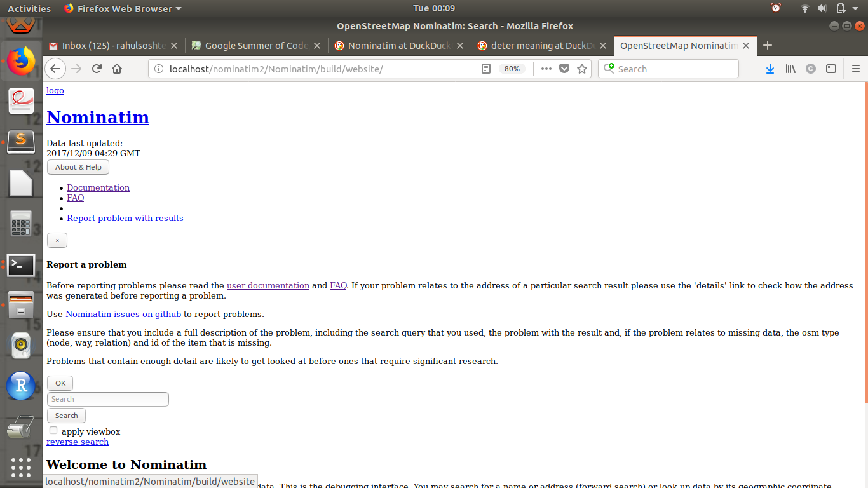Dismiss the dialog with the × button
This screenshot has height=488, width=868.
point(57,240)
